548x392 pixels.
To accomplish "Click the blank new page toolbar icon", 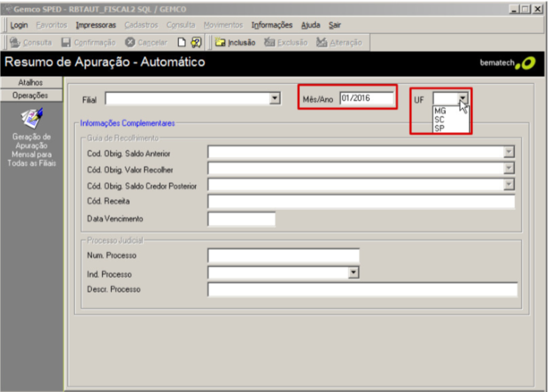I will [181, 42].
